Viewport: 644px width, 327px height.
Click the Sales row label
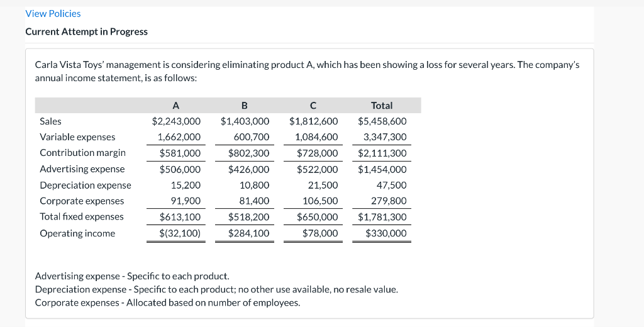[x=50, y=121]
